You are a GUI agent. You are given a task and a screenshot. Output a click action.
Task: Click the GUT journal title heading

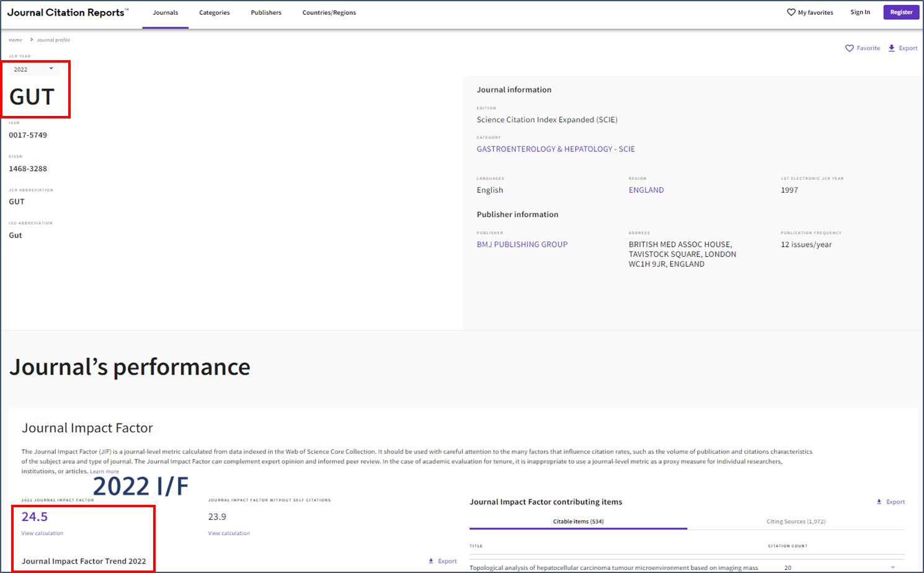tap(32, 97)
